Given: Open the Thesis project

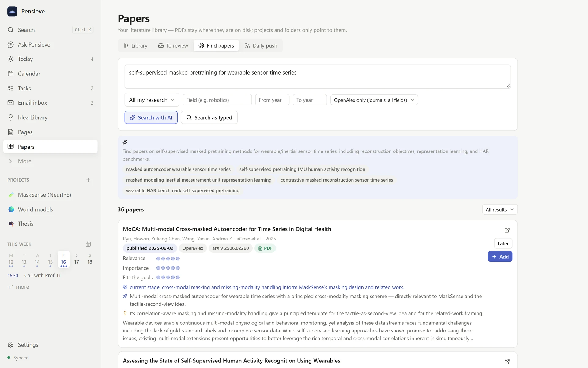Looking at the screenshot, I should coord(50,224).
